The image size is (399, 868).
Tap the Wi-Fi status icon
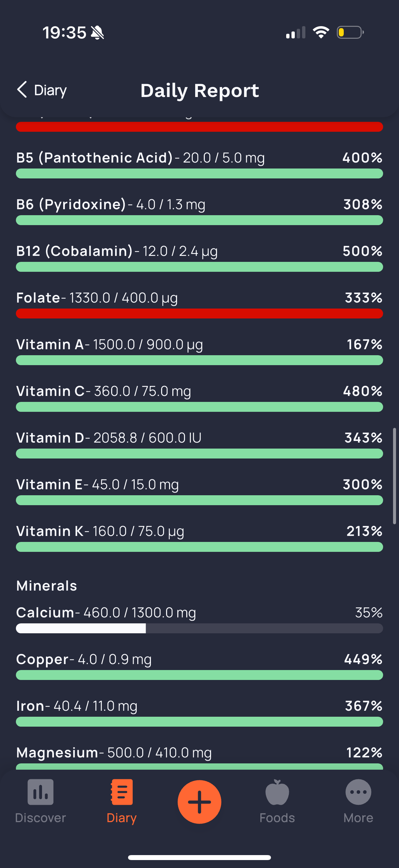321,32
